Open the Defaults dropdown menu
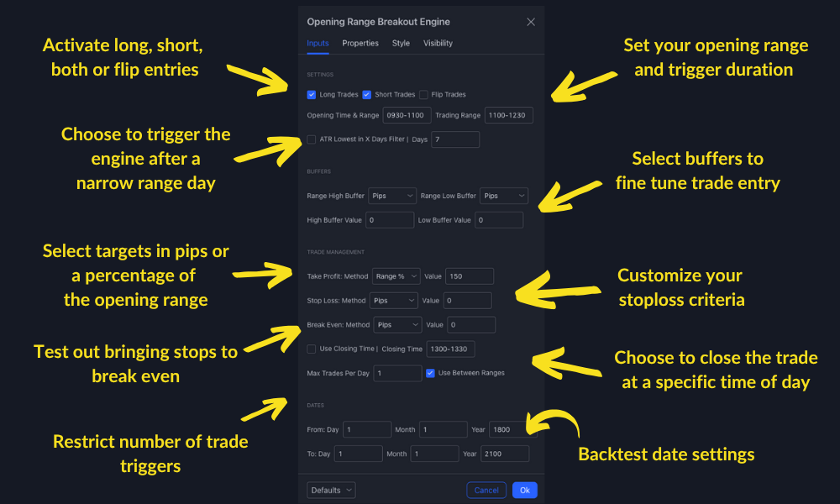 tap(331, 490)
